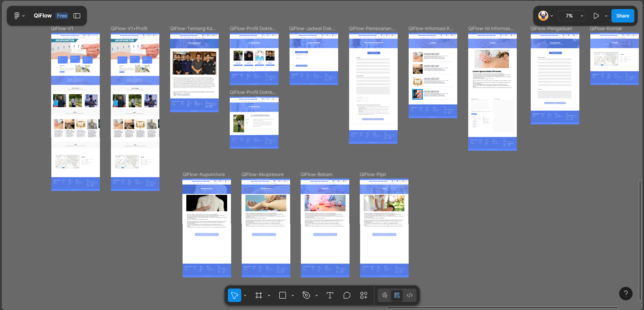The image size is (644, 310).
Task: Expand the Move tool options chevron
Action: tap(245, 295)
